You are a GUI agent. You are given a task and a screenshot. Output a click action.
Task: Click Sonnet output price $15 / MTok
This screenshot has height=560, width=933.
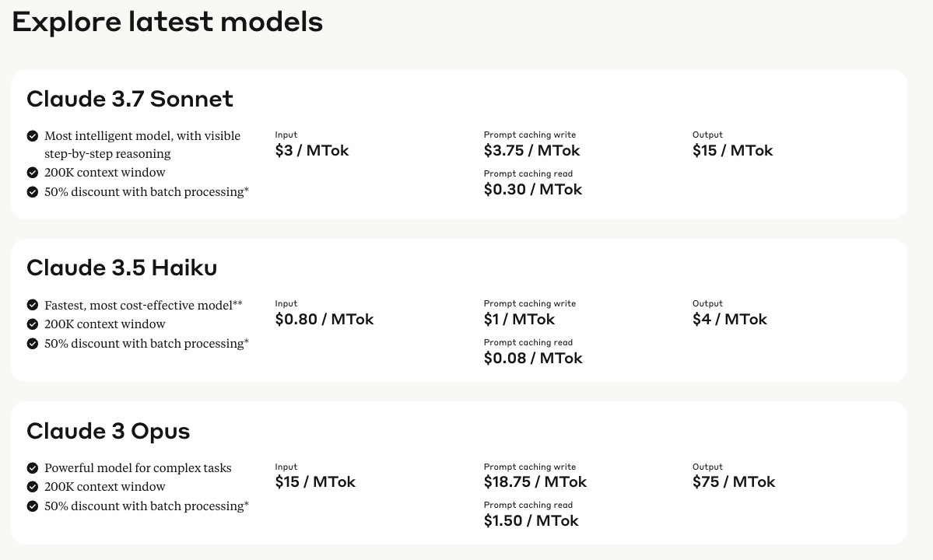tap(732, 150)
